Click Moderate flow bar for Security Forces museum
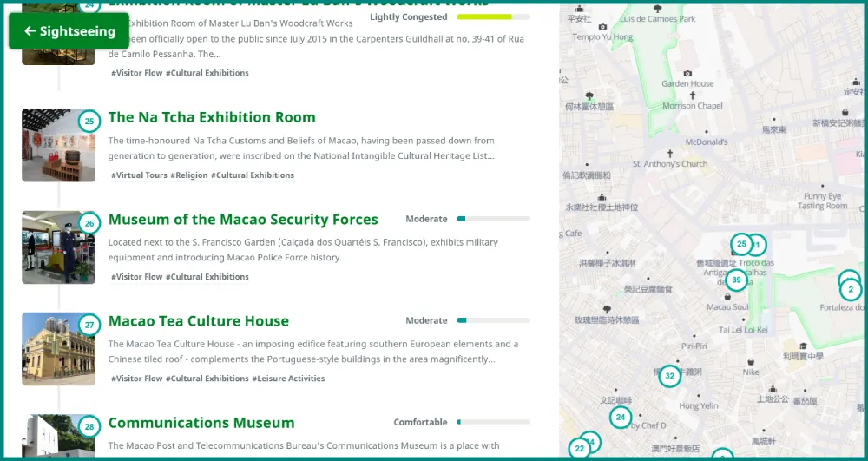The image size is (868, 461). pos(493,219)
